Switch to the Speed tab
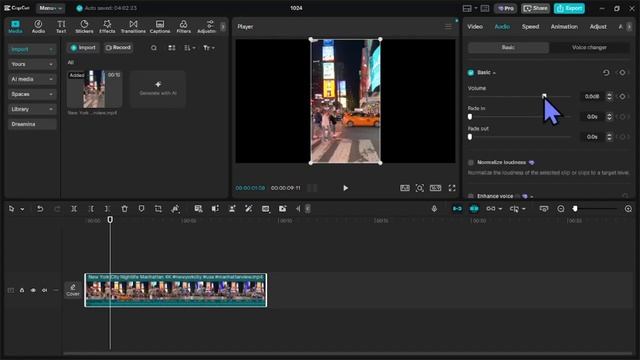The image size is (640, 360). tap(530, 27)
